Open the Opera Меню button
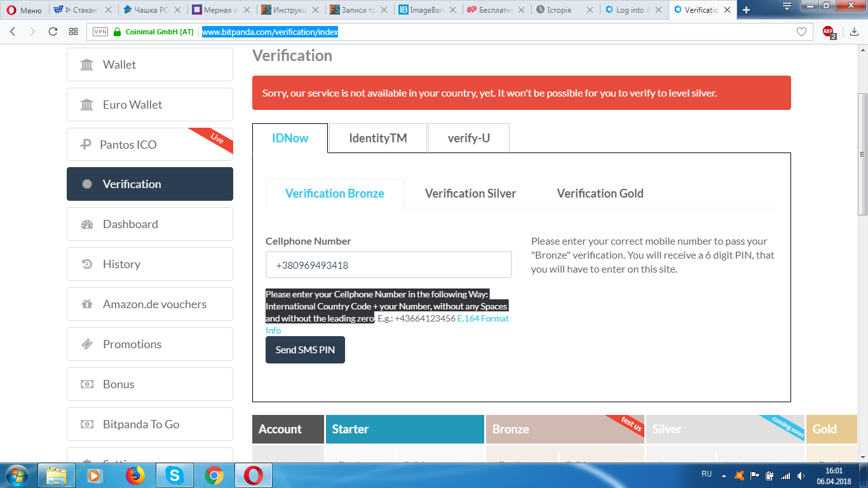 [24, 10]
